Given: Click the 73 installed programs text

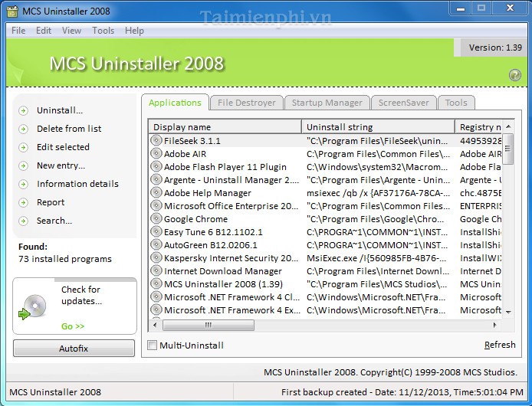Looking at the screenshot, I should (65, 259).
